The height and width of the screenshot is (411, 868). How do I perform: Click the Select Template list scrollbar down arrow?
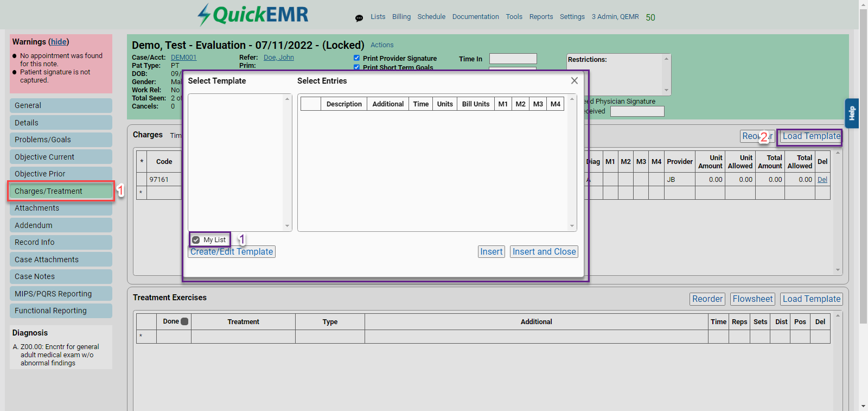pos(287,226)
